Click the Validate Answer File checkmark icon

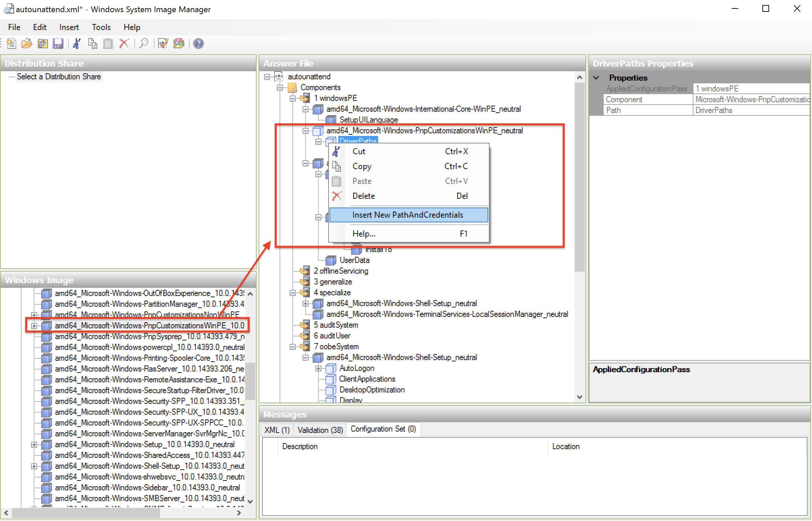tap(163, 44)
